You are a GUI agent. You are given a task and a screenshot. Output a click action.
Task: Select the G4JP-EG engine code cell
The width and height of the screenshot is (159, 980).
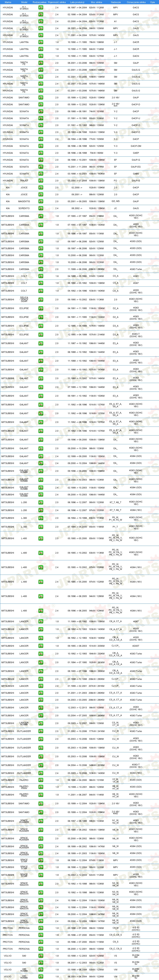(x=136, y=167)
